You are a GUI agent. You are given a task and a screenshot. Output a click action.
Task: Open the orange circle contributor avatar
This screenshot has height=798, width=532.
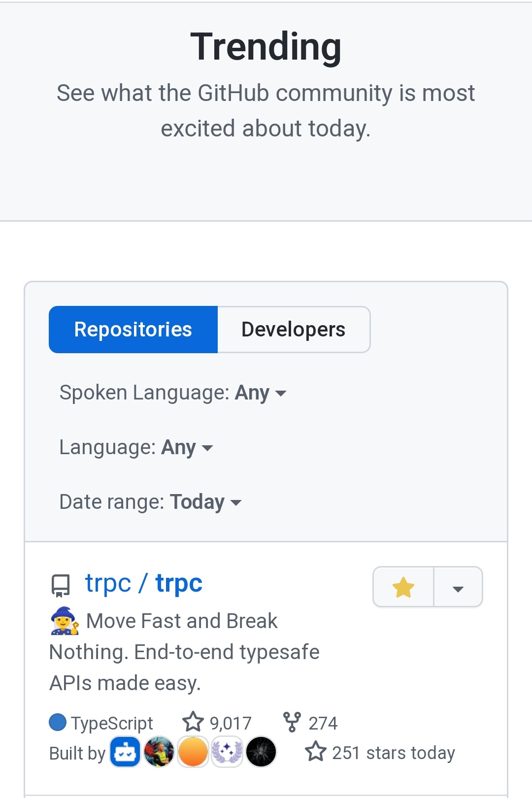click(x=193, y=752)
